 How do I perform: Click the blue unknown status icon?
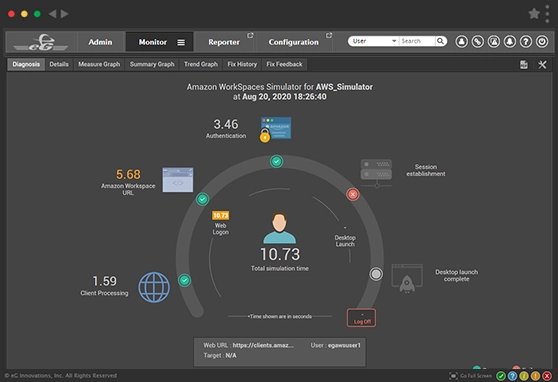click(x=512, y=376)
